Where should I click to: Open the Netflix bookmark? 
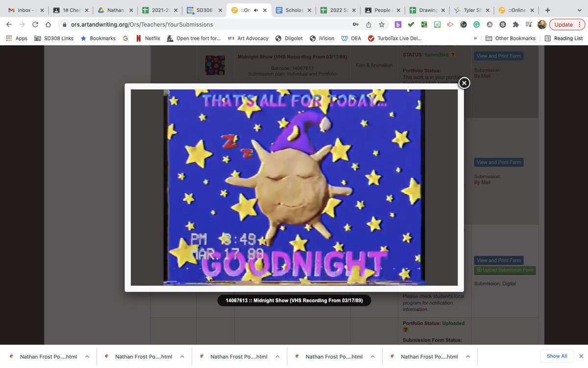pos(148,38)
